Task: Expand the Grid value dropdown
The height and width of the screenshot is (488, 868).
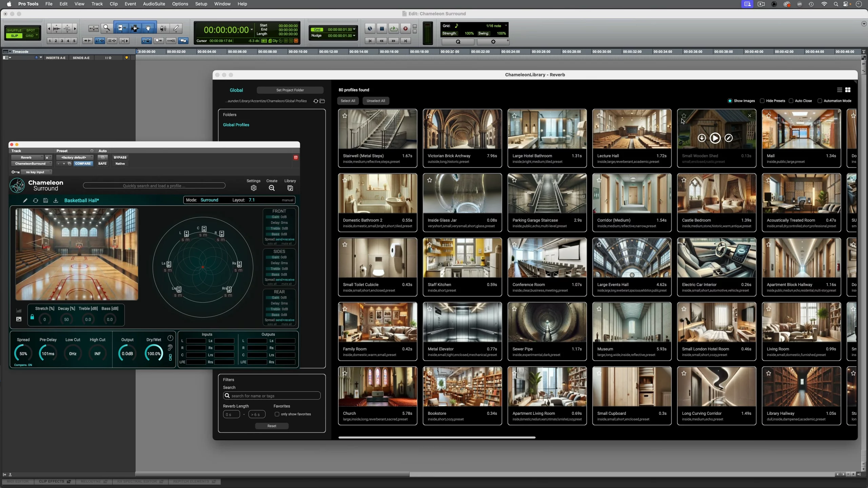Action: coord(354,29)
